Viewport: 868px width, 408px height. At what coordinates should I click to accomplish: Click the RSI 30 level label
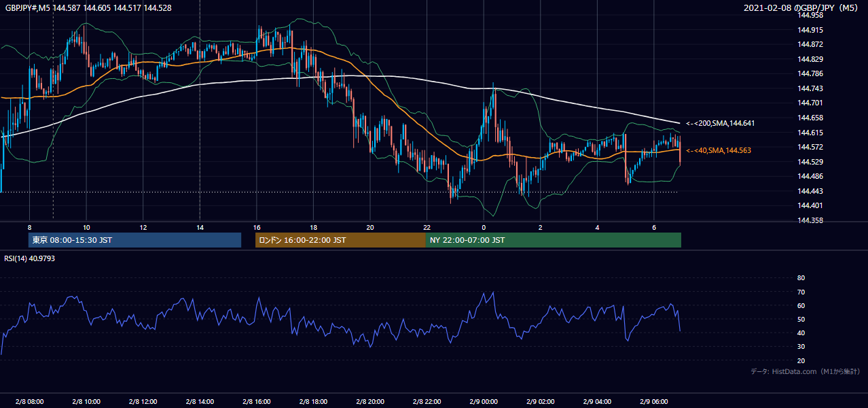coord(801,347)
